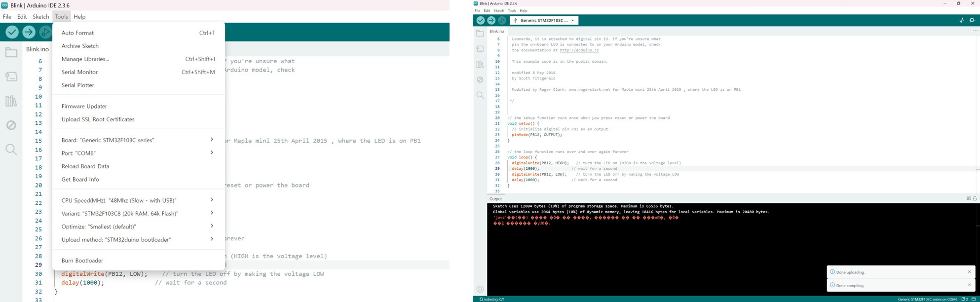Click 'Sketch uses 12804 bytes' output line
Viewport: 980px width, 302px height.
(583, 206)
